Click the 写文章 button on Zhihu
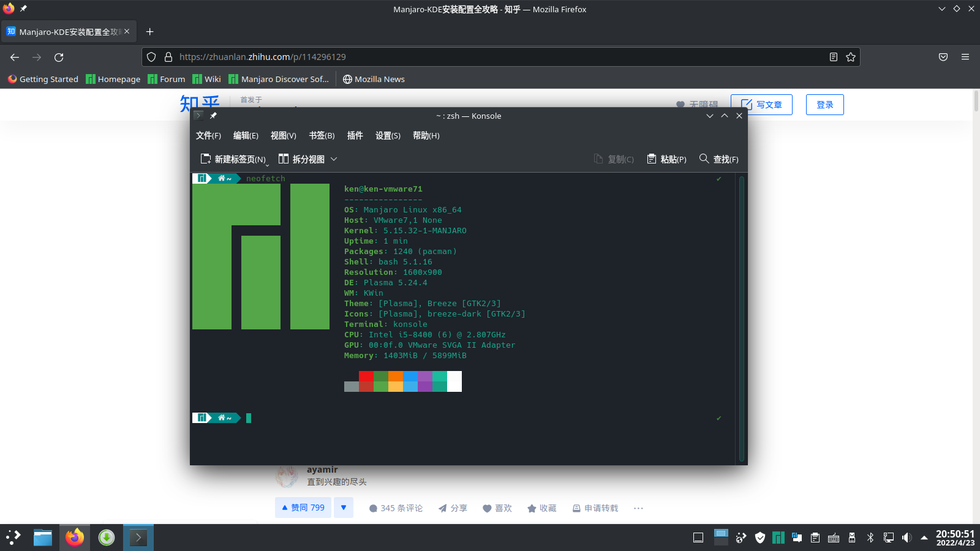The height and width of the screenshot is (551, 980). coord(761,105)
